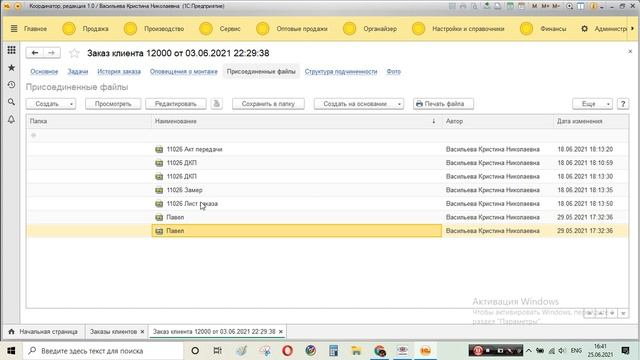640x360 pixels.
Task: Open the Органайзер section
Action: coord(380,29)
